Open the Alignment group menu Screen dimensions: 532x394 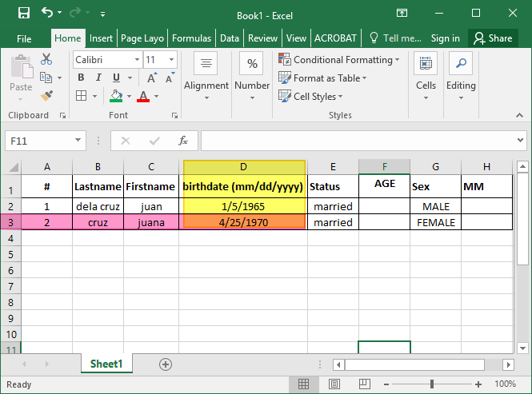[x=206, y=77]
